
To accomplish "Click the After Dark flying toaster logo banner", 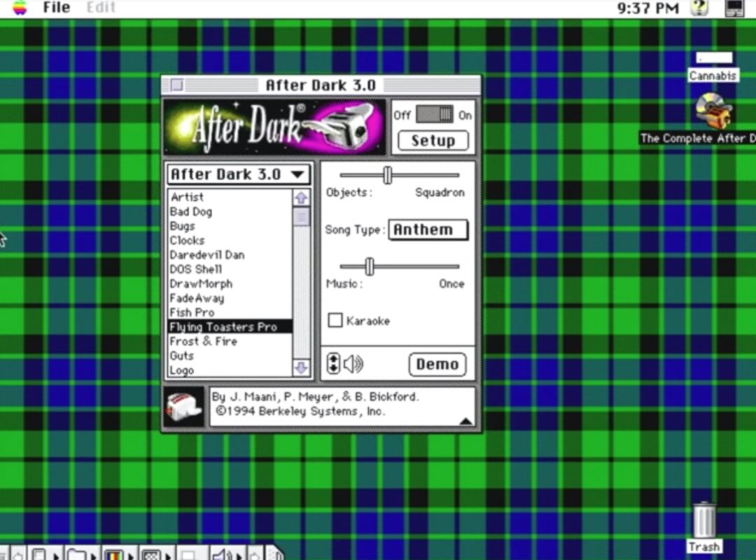I will [274, 127].
